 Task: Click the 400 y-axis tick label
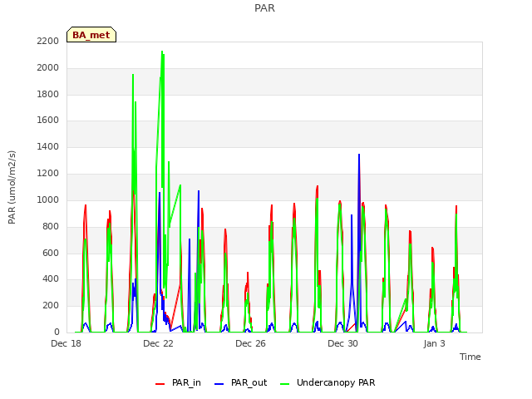(x=51, y=279)
